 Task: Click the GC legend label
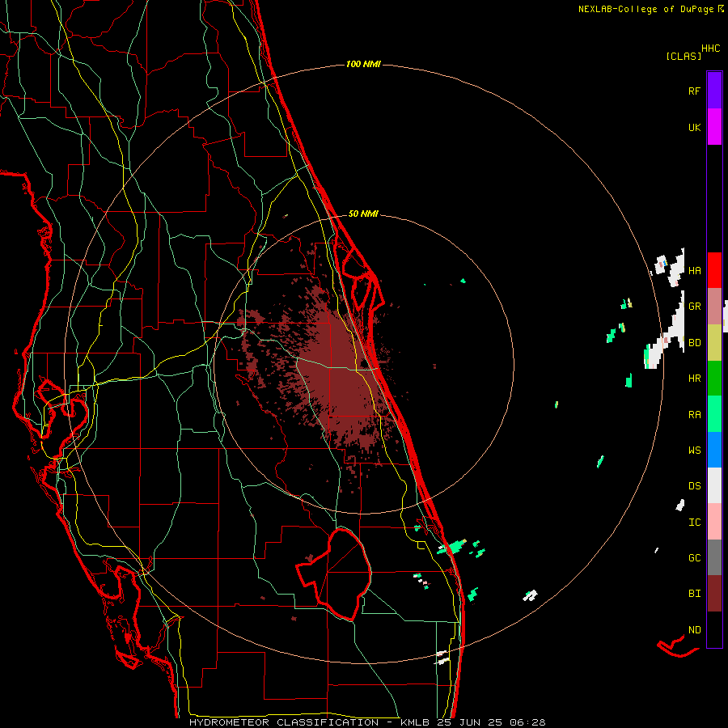(694, 558)
